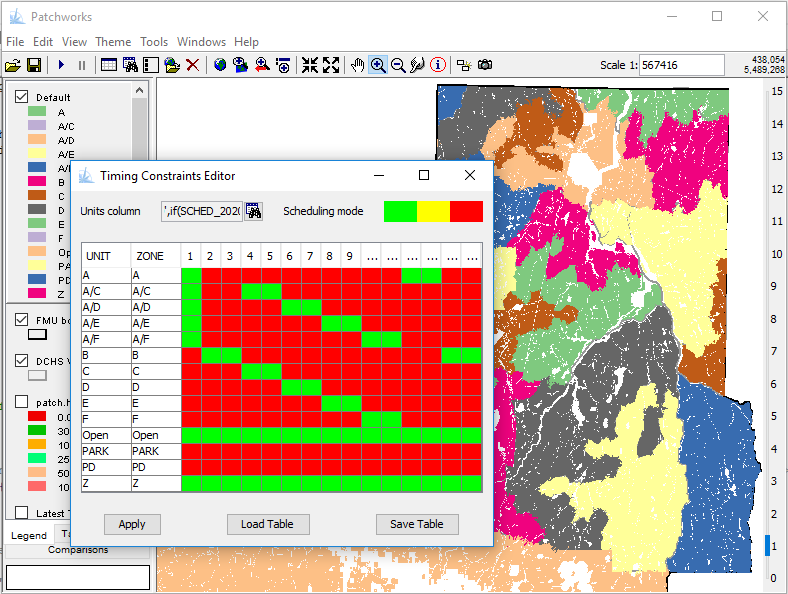
Task: Click the Apply button
Action: [x=132, y=524]
